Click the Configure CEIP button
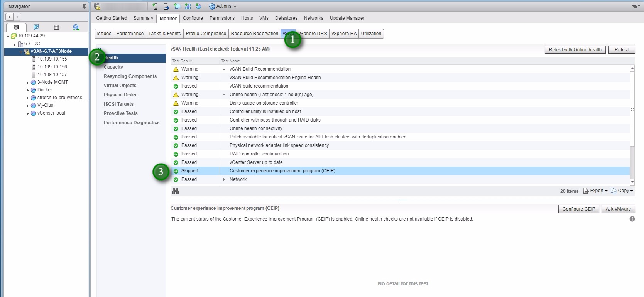 pos(578,209)
